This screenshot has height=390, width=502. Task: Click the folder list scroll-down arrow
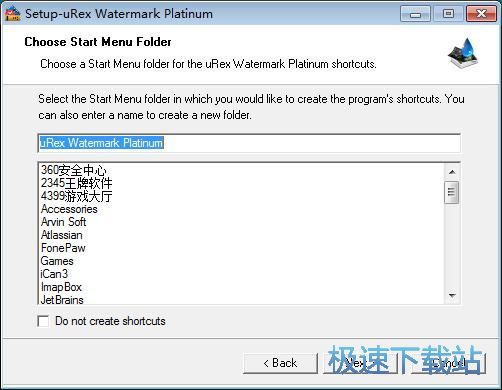click(452, 296)
